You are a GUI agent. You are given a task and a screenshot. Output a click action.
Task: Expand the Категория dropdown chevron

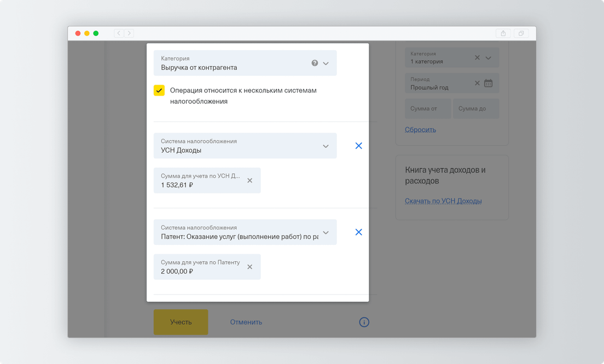(x=326, y=63)
